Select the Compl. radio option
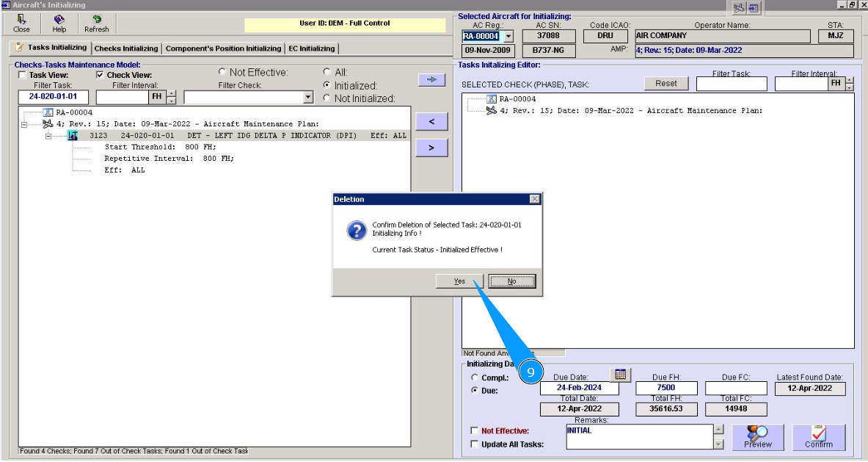The width and height of the screenshot is (868, 462). click(475, 378)
